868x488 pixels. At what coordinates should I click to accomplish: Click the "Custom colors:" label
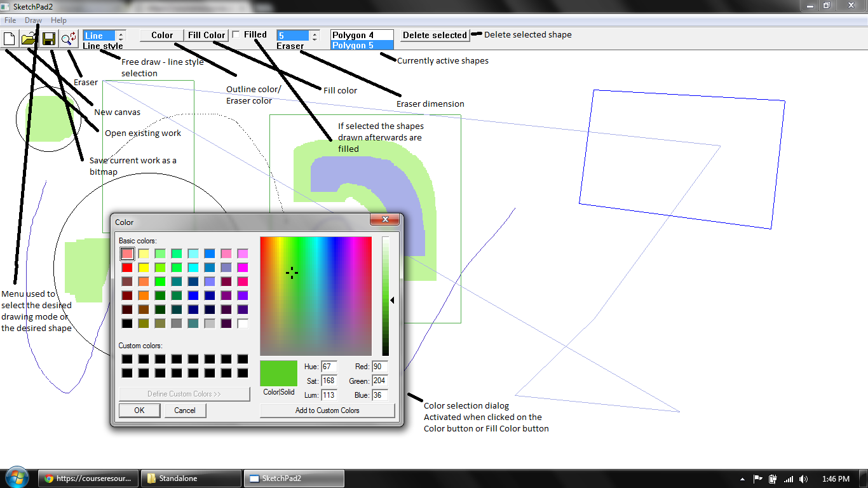click(x=140, y=346)
